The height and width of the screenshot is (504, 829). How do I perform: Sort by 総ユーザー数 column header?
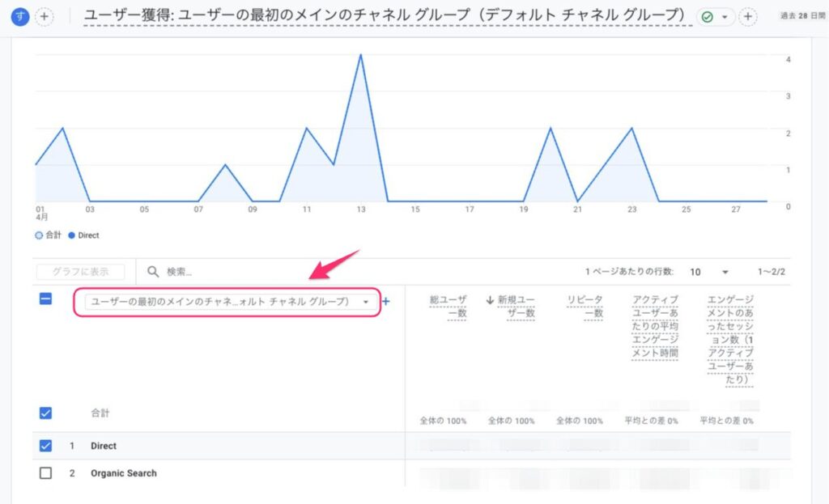point(449,307)
